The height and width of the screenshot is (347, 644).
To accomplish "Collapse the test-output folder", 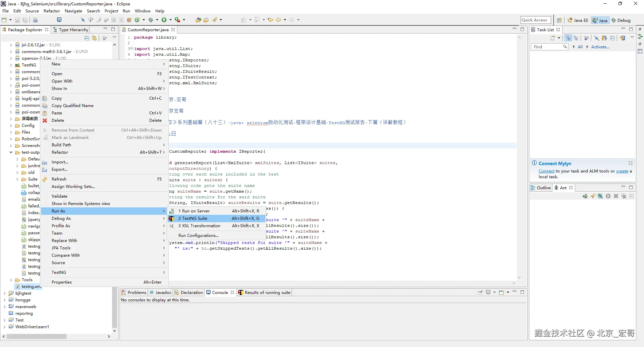I will (11, 152).
